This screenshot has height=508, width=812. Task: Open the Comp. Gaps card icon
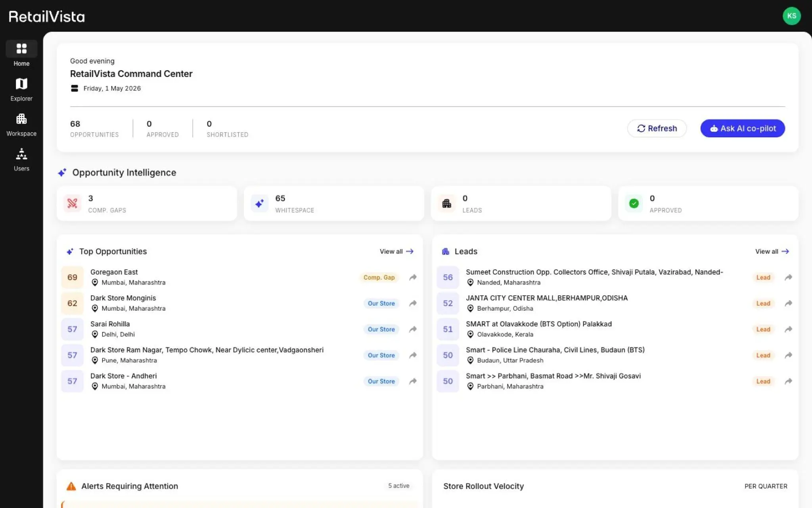click(x=72, y=203)
